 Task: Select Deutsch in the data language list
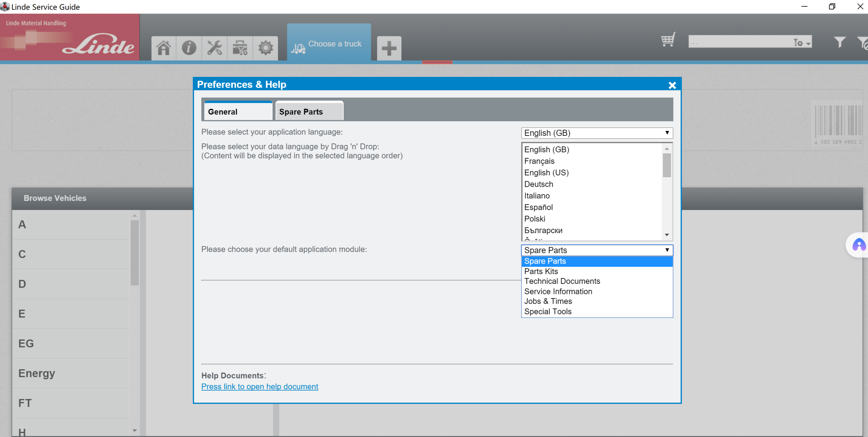click(539, 184)
